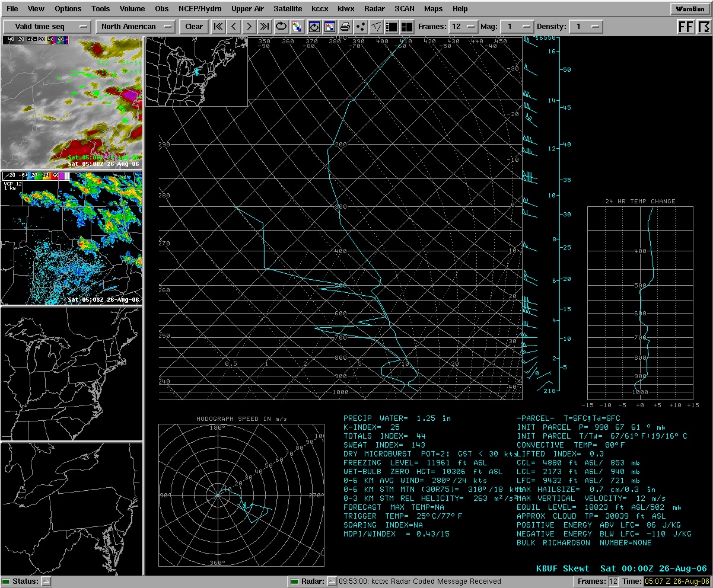Click the hodograph plot
Viewport: 713px width, 588px height.
point(241,495)
